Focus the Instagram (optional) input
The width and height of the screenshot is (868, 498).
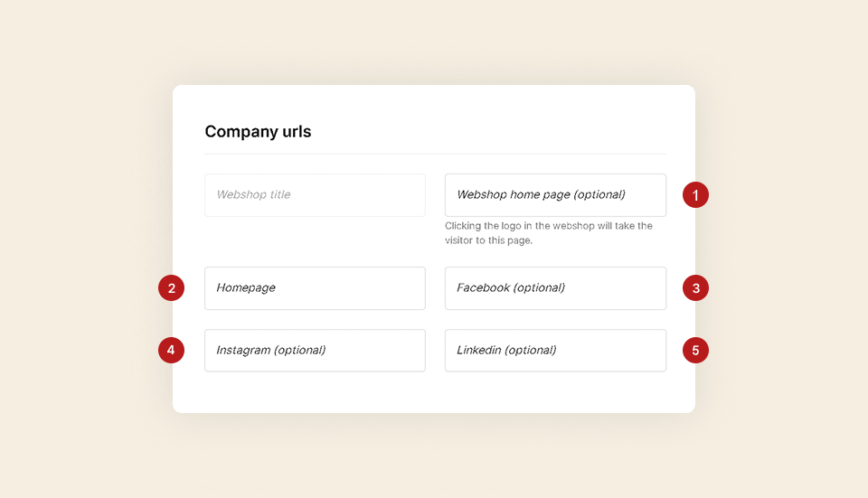(315, 351)
